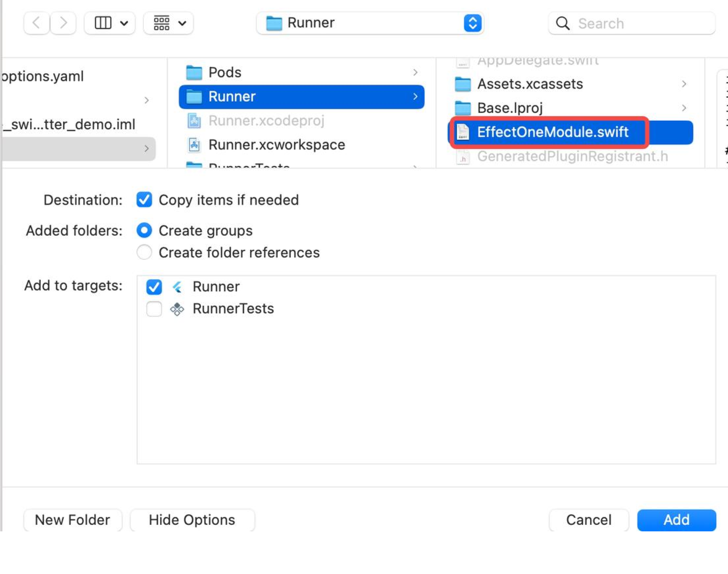The image size is (728, 574).
Task: Click the Assets.xcassets folder icon
Action: click(463, 84)
